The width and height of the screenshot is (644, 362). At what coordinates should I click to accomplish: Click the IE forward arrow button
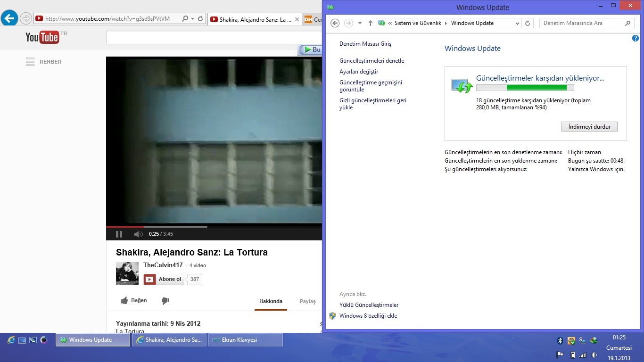click(26, 19)
